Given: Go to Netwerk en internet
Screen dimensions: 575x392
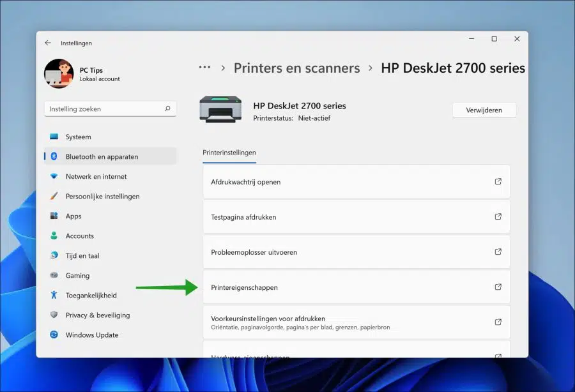Looking at the screenshot, I should (110, 176).
